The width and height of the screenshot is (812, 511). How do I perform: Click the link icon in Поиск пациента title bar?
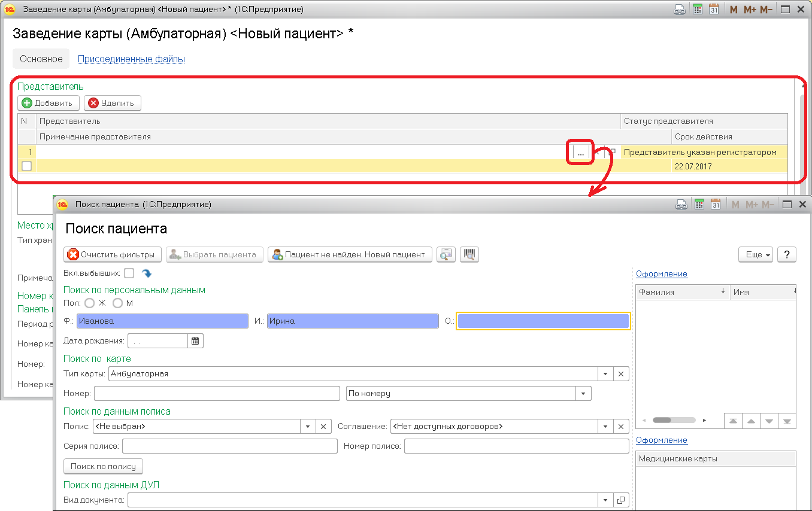pyautogui.click(x=681, y=205)
